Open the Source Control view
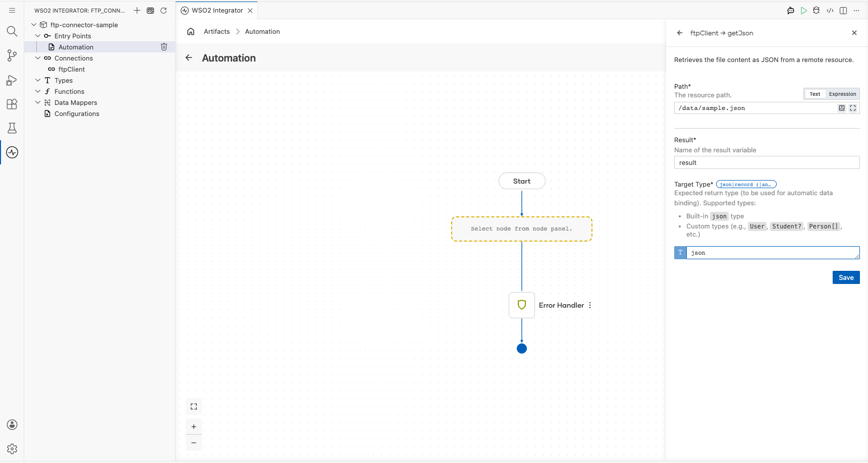The image size is (868, 463). pos(12,55)
